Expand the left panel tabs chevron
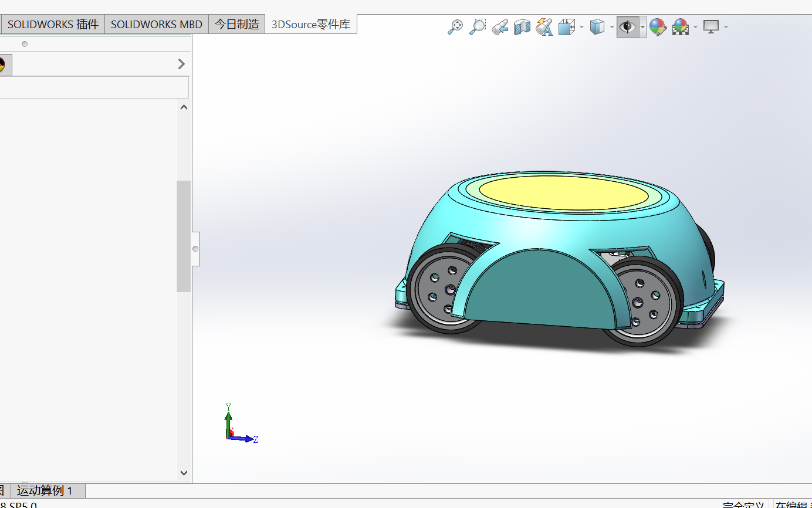This screenshot has height=508, width=812. click(x=181, y=64)
